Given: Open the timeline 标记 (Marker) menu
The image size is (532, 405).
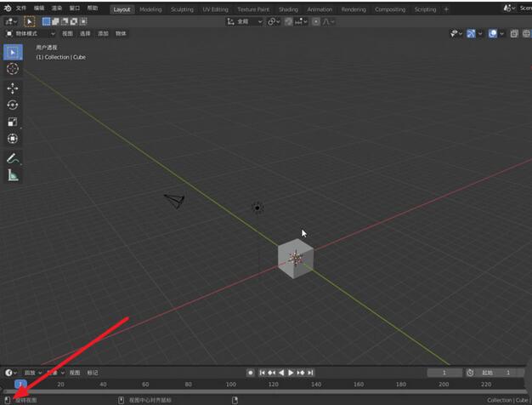Looking at the screenshot, I should (93, 373).
